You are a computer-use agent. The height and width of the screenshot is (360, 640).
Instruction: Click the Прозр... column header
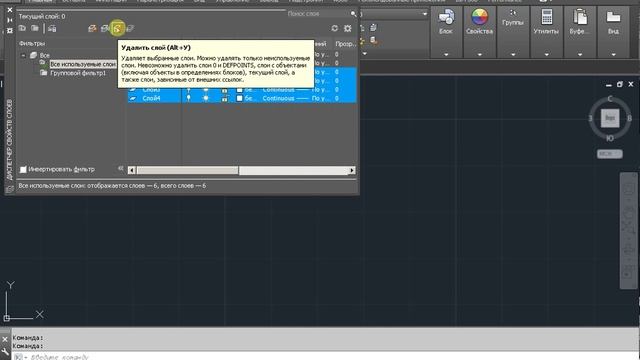(345, 44)
